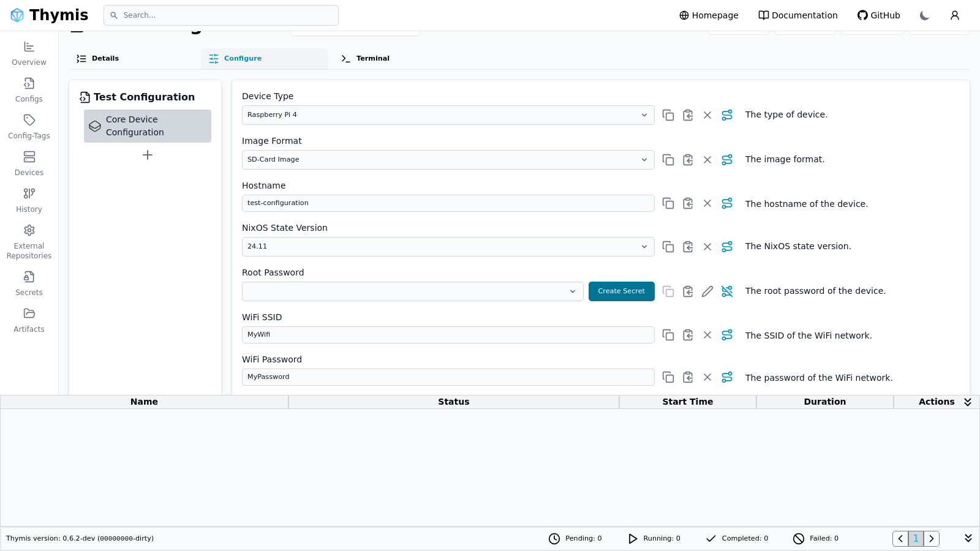Toggle dark mode moon icon
980x551 pixels.
pyautogui.click(x=925, y=15)
